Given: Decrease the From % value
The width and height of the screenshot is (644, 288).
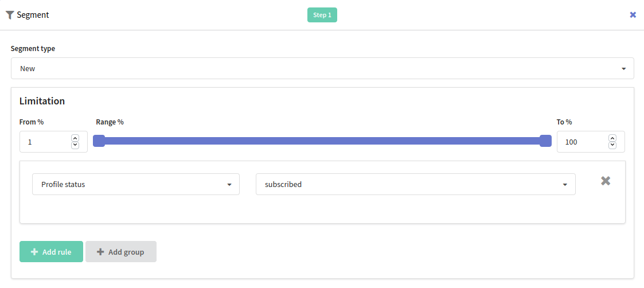Looking at the screenshot, I should click(75, 145).
